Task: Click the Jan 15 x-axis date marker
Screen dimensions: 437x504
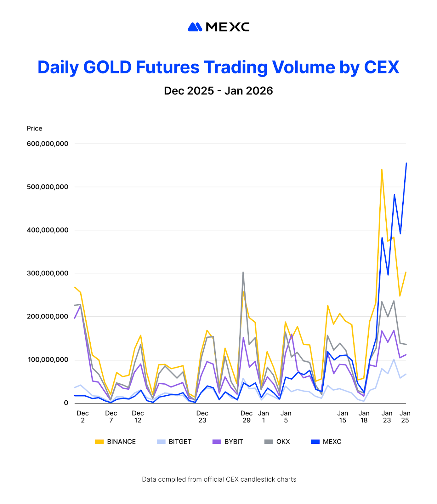Action: tap(343, 416)
